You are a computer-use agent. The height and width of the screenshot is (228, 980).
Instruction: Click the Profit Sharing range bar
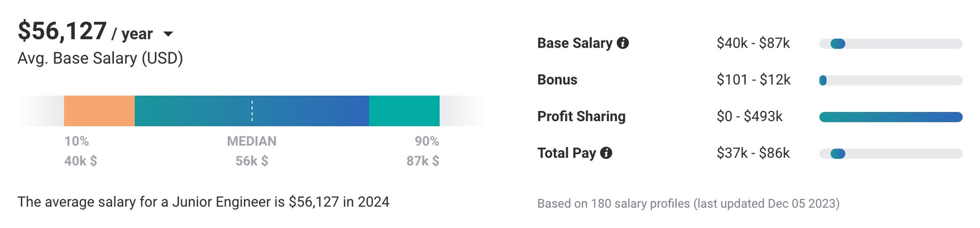pos(890,117)
